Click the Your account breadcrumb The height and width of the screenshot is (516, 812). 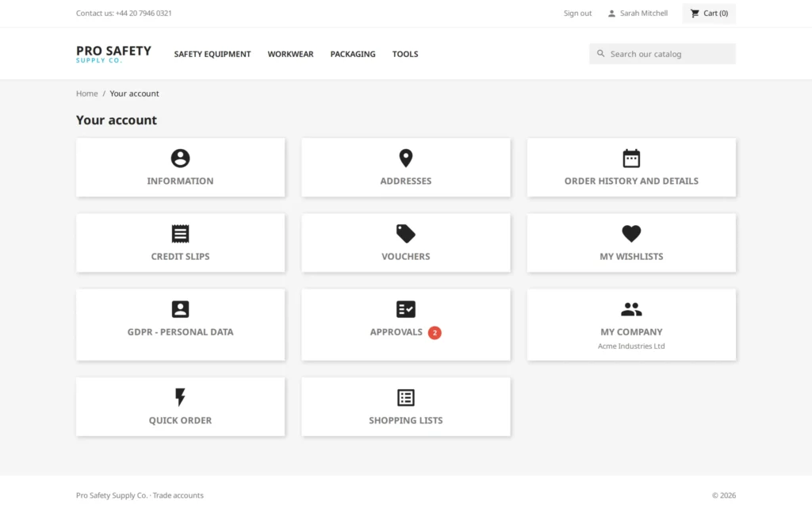coord(134,94)
